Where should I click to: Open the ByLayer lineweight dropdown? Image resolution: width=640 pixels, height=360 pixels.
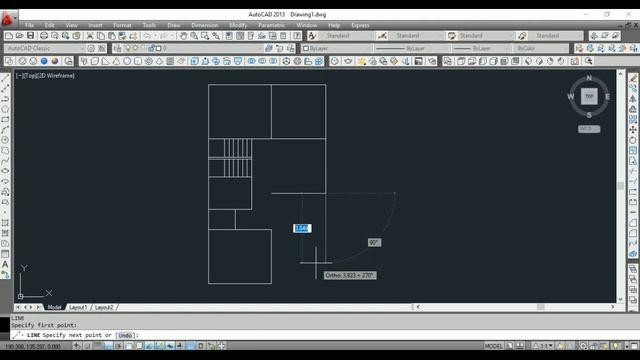click(481, 48)
